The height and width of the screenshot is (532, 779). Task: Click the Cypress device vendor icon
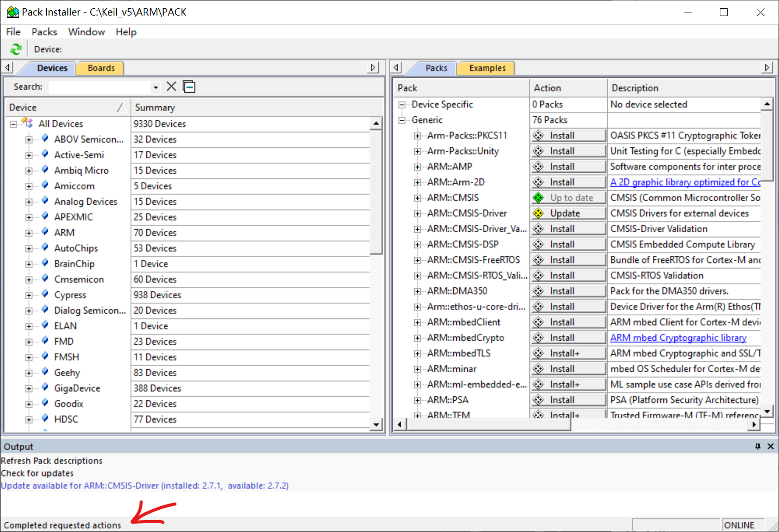pos(45,295)
